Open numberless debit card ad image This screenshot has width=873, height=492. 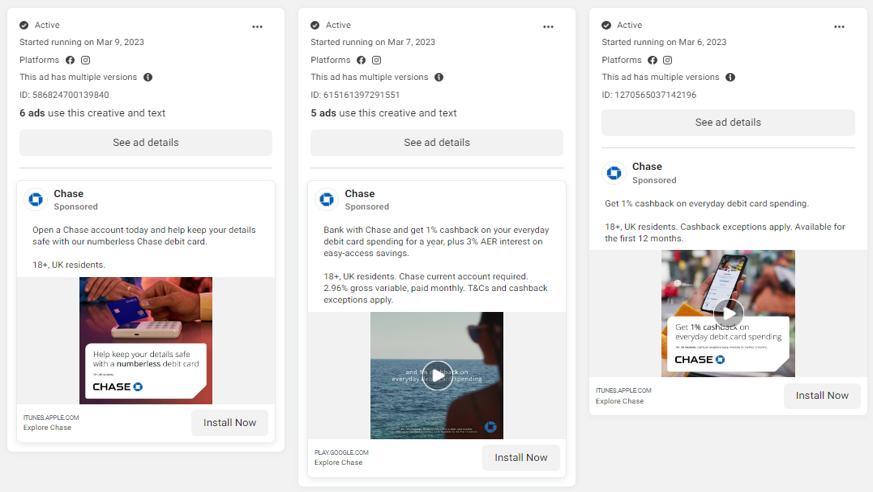[146, 341]
